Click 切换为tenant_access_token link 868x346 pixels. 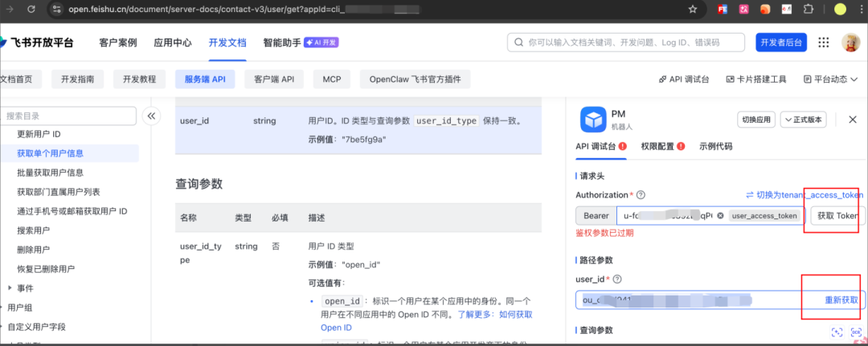click(805, 195)
